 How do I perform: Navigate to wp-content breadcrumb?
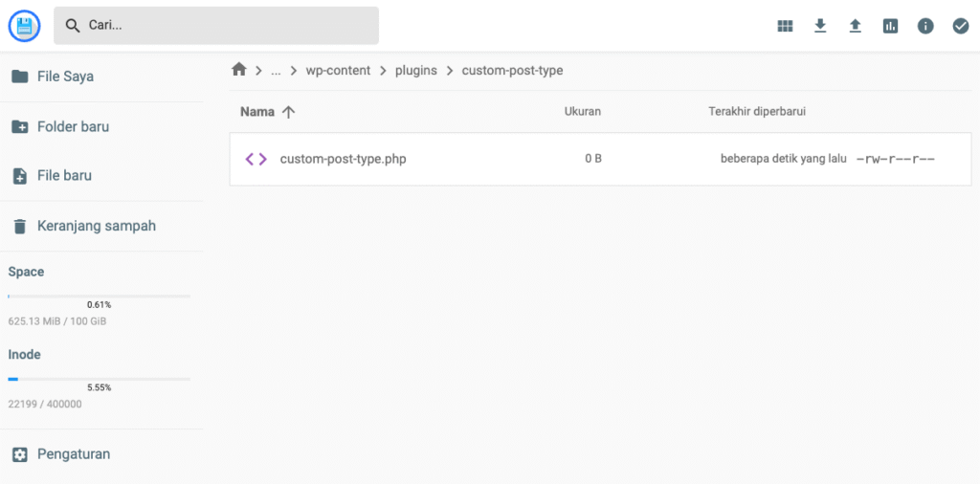(x=338, y=71)
